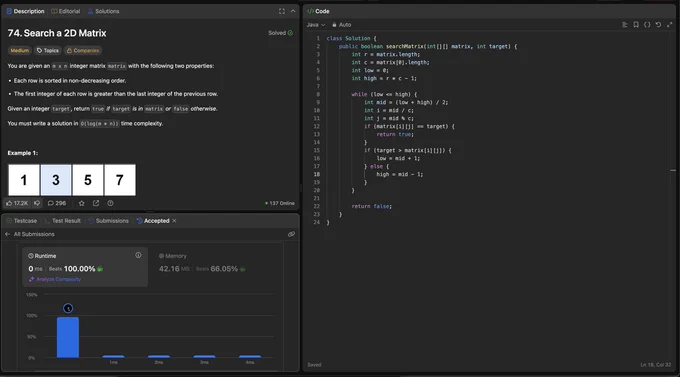Click the format code icon in editor toolbar
Screen dimensions: 680x377
point(624,25)
